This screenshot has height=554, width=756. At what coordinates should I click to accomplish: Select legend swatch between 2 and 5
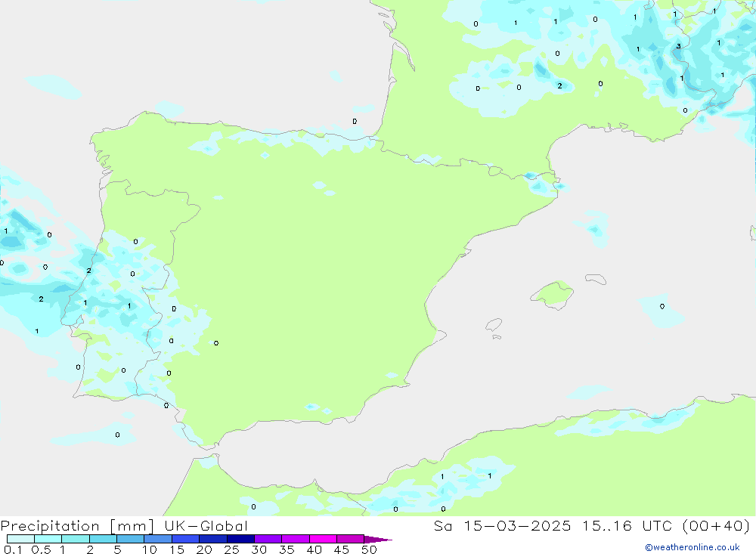pos(103,539)
